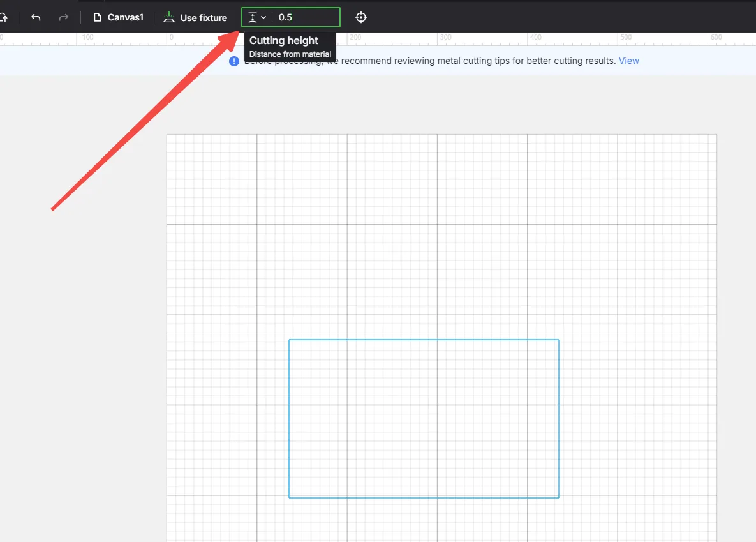Viewport: 756px width, 542px height.
Task: Click the crosshair positioning icon
Action: click(360, 17)
